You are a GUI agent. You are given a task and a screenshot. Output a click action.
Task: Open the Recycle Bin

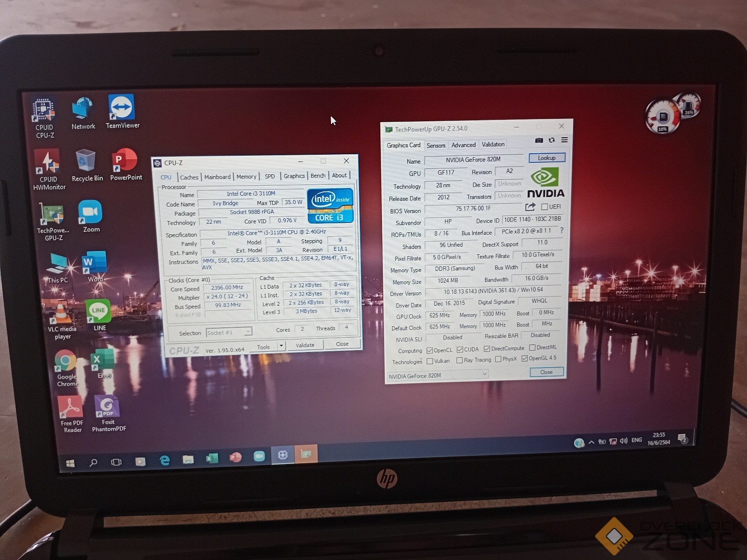[87, 166]
